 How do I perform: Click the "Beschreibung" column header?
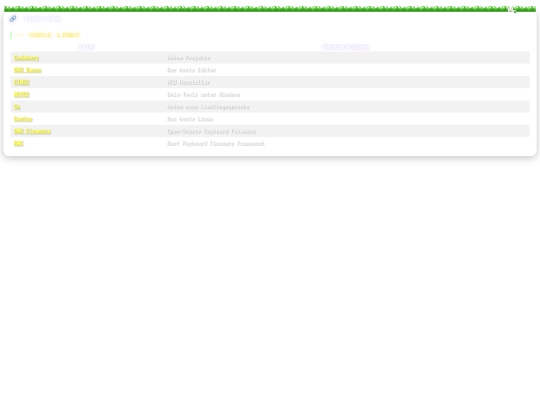pos(346,47)
